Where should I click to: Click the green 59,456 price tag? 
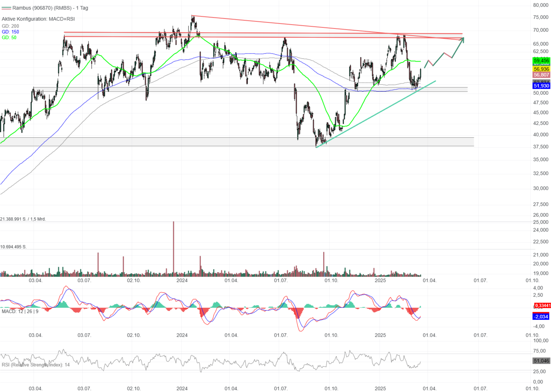point(541,61)
